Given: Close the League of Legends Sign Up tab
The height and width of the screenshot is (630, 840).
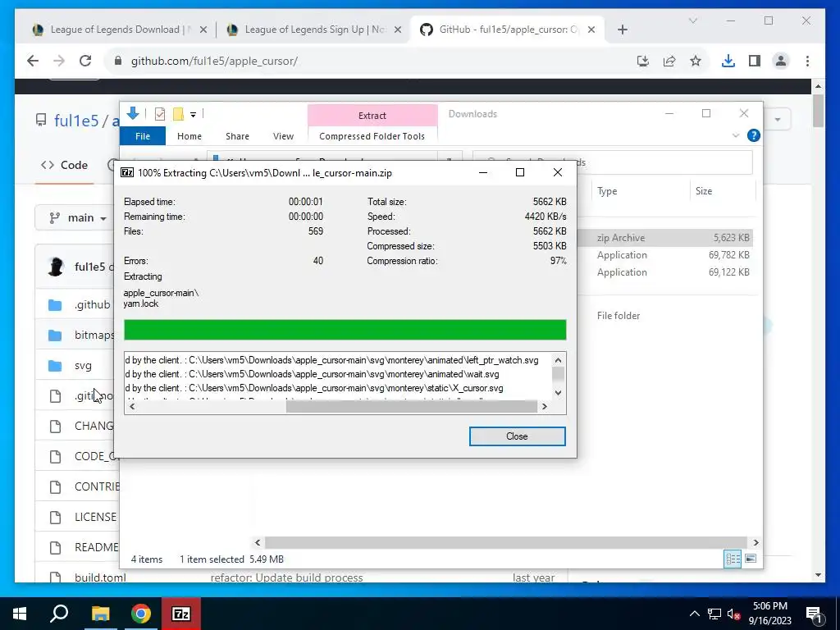Looking at the screenshot, I should [x=398, y=30].
